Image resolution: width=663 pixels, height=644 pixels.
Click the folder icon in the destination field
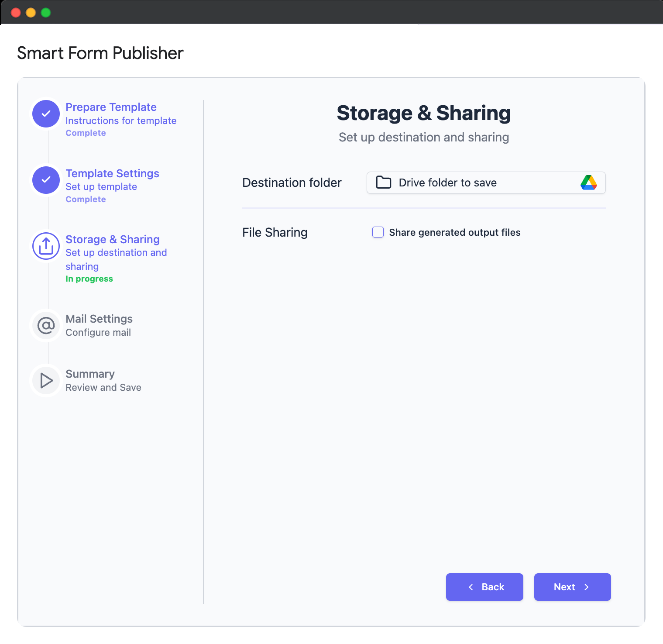(x=383, y=183)
